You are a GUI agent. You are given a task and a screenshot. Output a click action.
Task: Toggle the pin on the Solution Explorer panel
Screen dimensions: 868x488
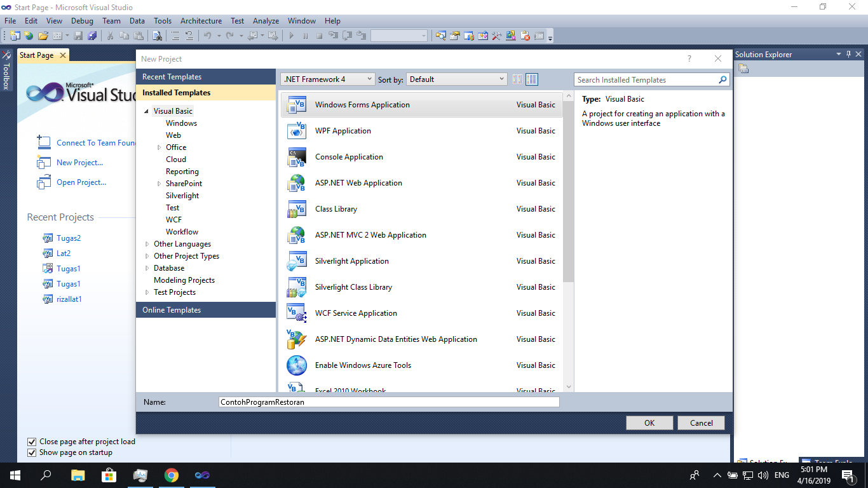(848, 54)
